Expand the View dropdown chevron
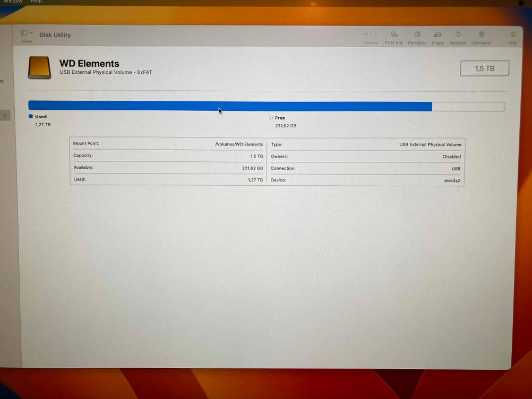The height and width of the screenshot is (399, 532). coord(32,33)
